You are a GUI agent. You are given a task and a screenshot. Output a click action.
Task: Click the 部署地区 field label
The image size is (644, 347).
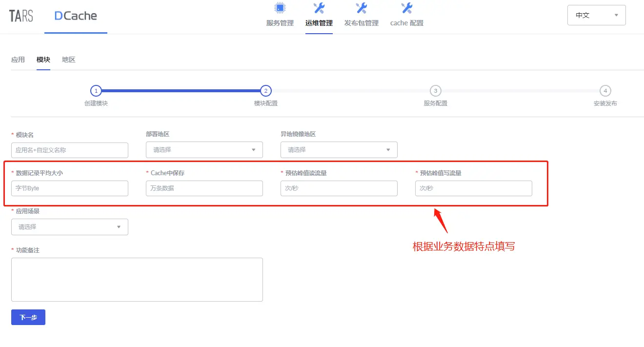[x=158, y=134]
